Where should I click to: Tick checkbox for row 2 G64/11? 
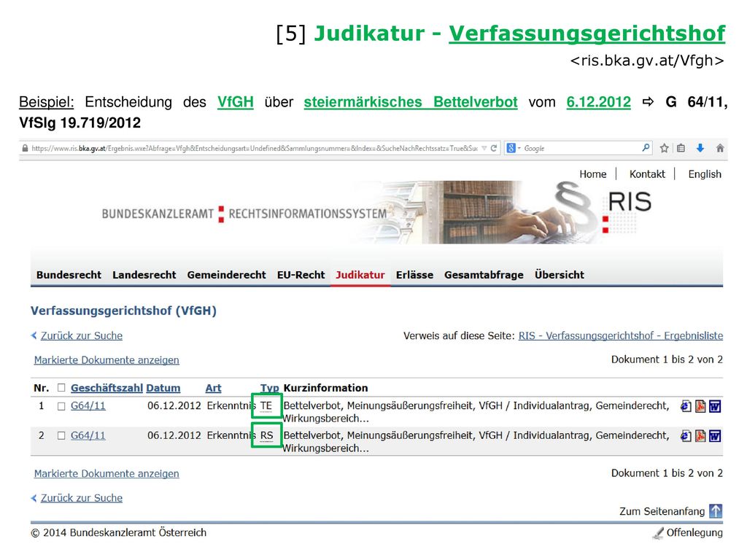click(61, 436)
